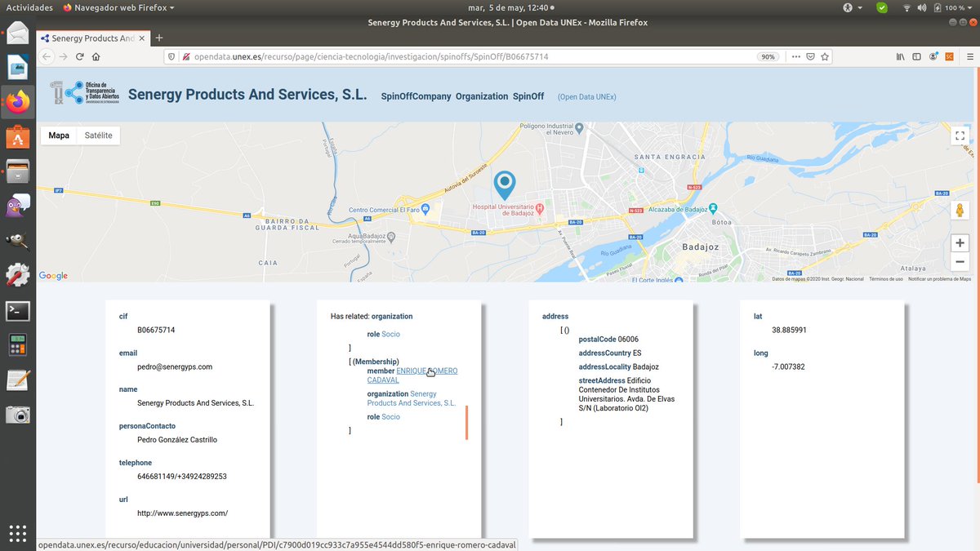Viewport: 980px width, 551px height.
Task: Open Actividades in the top bar
Action: click(29, 7)
